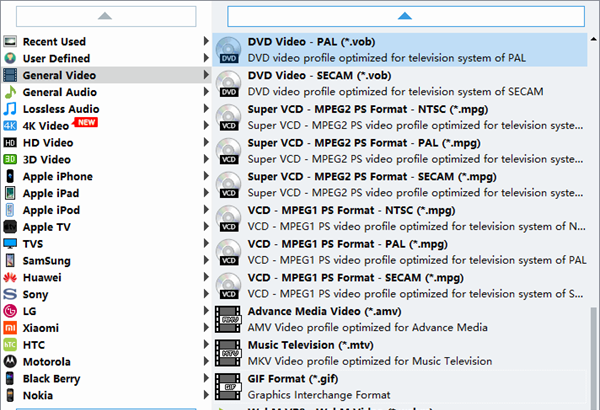The height and width of the screenshot is (410, 600).
Task: Open the Apple iPad category
Action: [x=106, y=193]
